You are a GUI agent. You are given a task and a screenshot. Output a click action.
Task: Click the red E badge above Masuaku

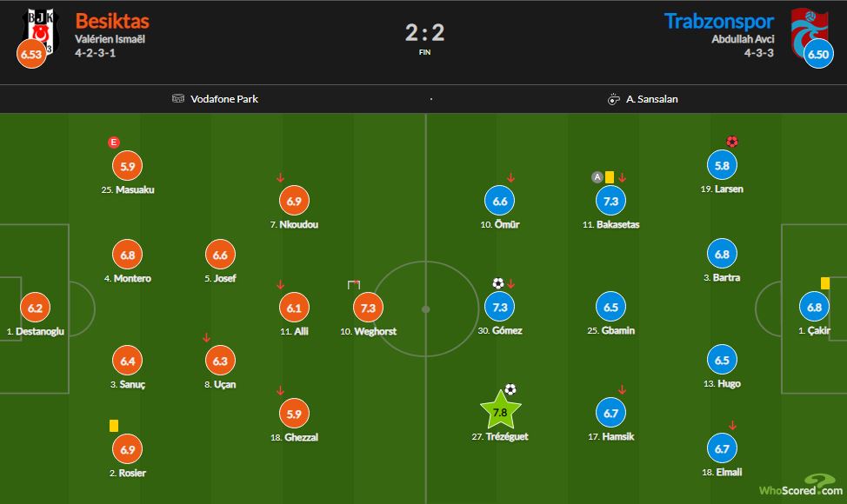point(114,142)
